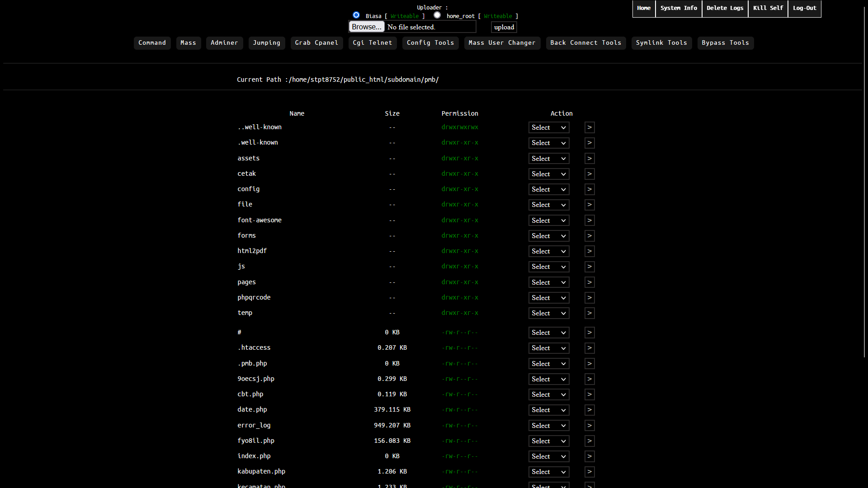Click the stpt8752 segment in Current Path
This screenshot has height=488, width=868.
click(325, 80)
